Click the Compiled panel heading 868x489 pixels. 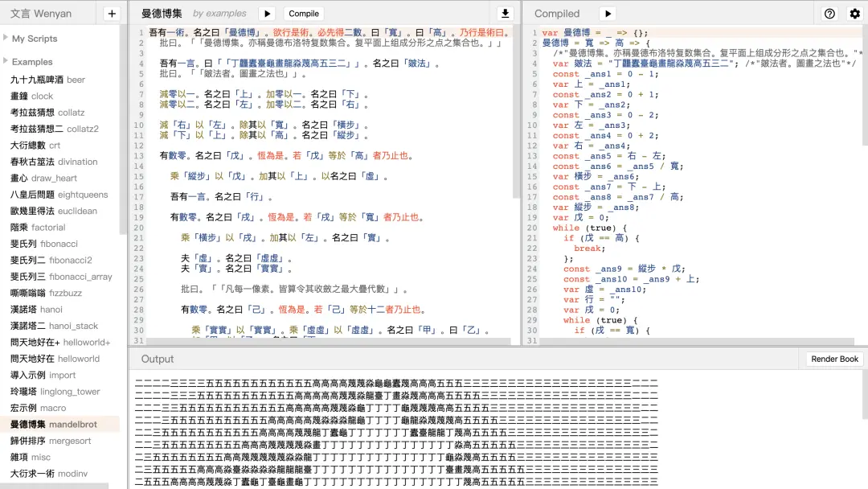(x=557, y=14)
